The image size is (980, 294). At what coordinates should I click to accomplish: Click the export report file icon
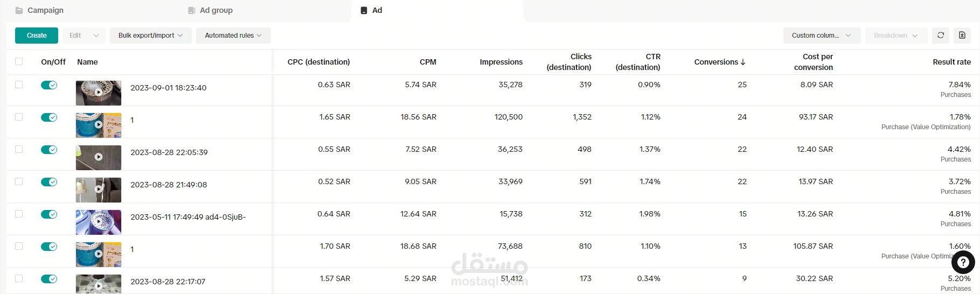point(962,36)
